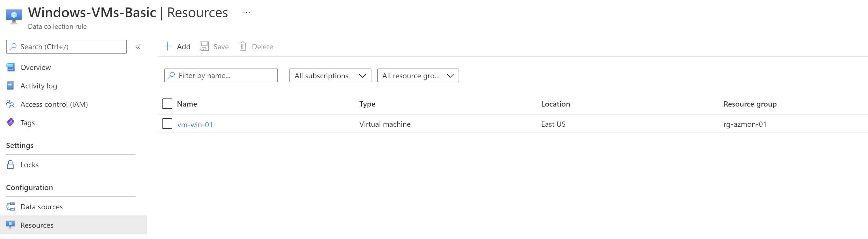Select the Resources menu item
Image resolution: width=868 pixels, height=239 pixels.
click(73, 225)
